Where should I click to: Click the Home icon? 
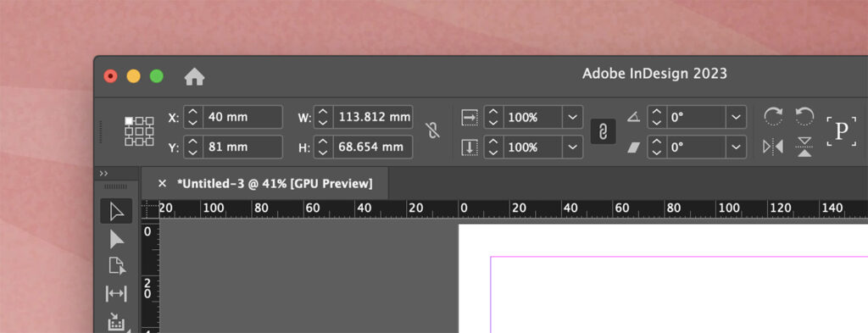tap(194, 76)
